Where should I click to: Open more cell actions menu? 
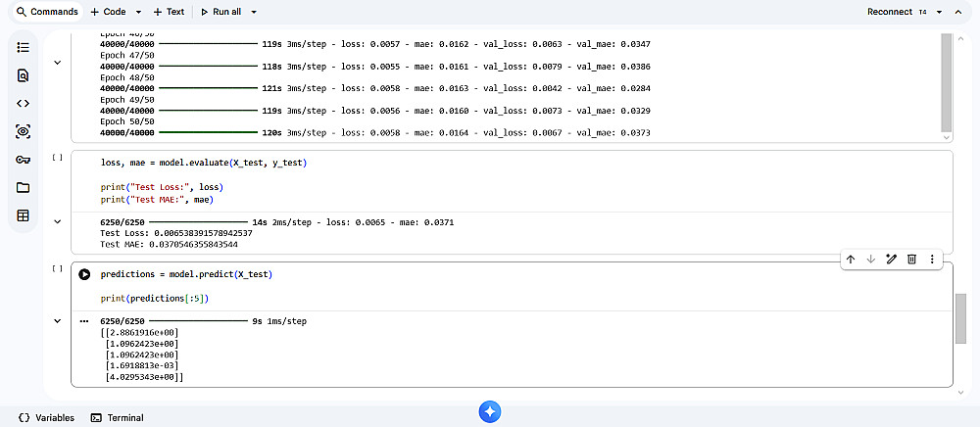point(932,260)
